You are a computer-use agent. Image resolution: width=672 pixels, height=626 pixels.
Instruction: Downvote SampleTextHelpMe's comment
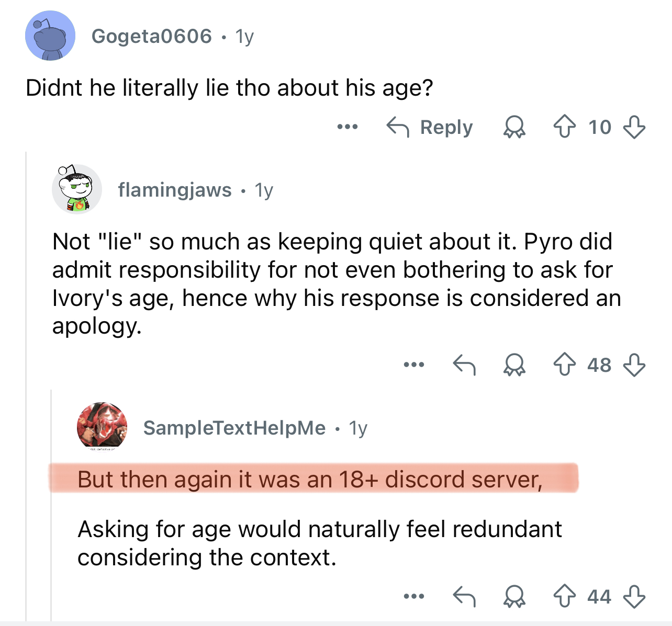[634, 596]
